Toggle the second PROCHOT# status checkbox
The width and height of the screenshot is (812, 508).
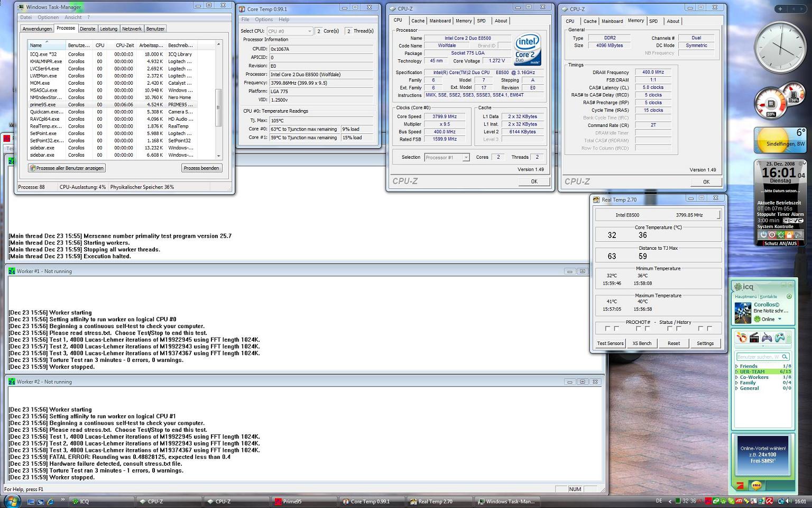(x=616, y=329)
